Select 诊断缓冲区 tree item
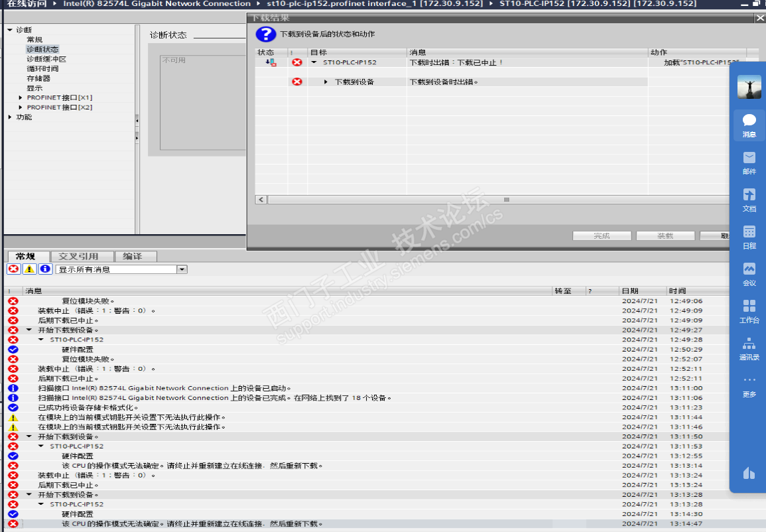 pyautogui.click(x=46, y=59)
